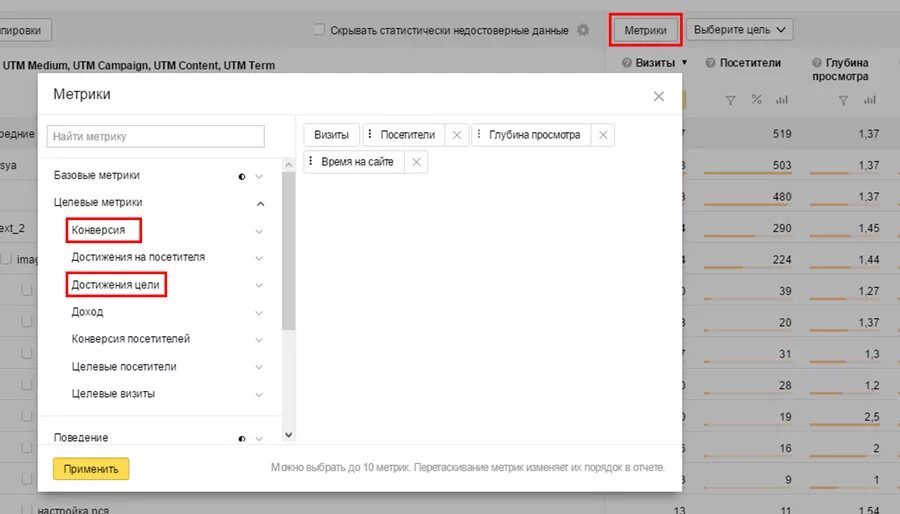Screen dimensions: 900x514
Task: Click Посетители column header
Action: 750,63
